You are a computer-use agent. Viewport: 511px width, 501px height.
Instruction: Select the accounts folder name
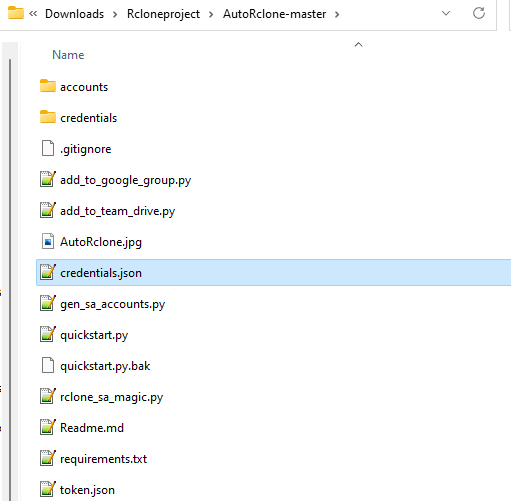84,87
